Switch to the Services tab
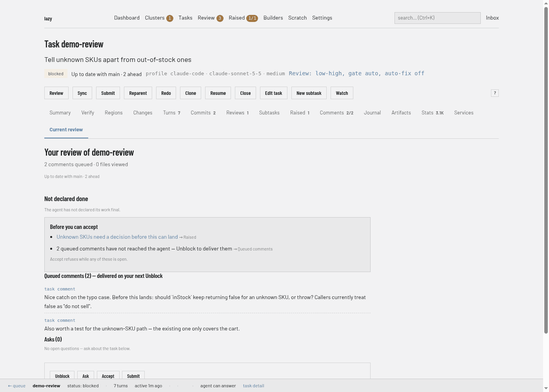The width and height of the screenshot is (549, 392). [464, 113]
